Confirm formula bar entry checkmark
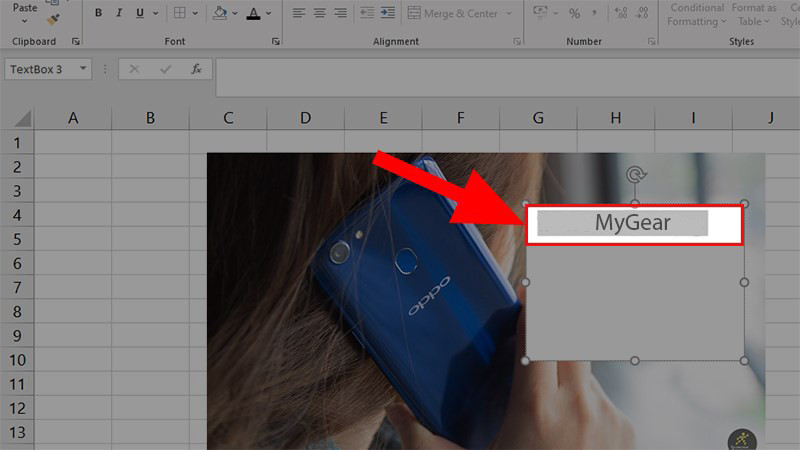800x450 pixels. click(x=166, y=69)
